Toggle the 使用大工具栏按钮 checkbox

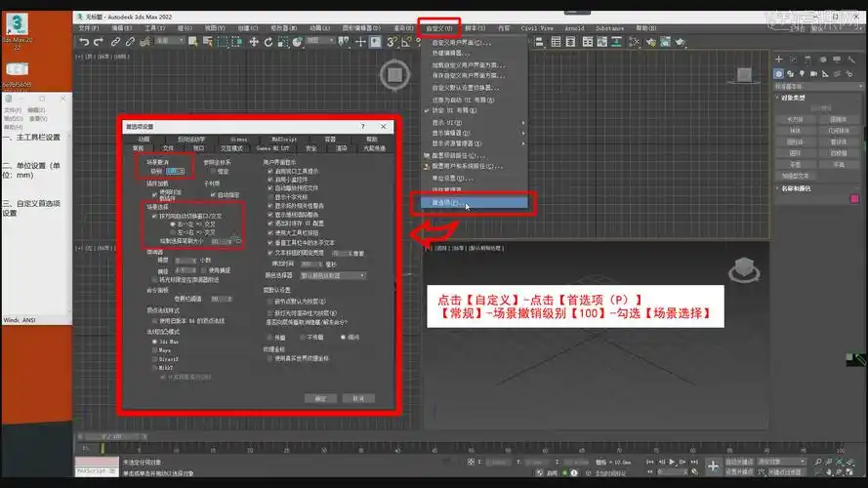coord(270,233)
